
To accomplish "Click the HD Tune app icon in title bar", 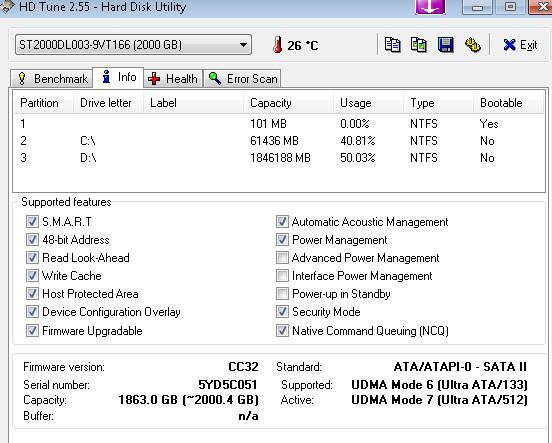I will point(7,7).
